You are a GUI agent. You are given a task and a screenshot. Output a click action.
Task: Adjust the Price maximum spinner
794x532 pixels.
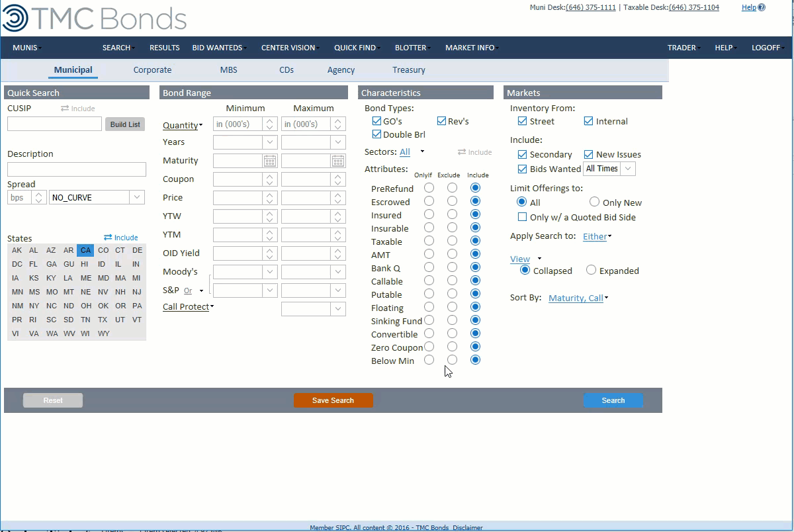[338, 198]
